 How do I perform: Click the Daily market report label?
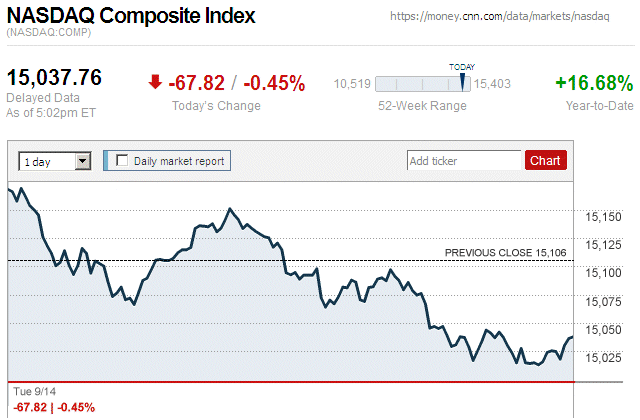click(x=179, y=160)
